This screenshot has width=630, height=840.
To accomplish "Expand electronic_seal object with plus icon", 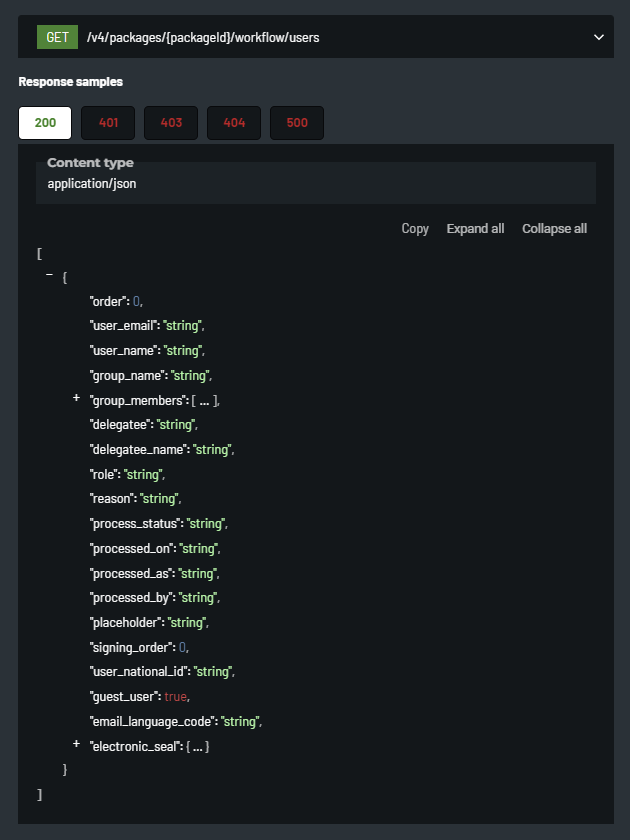I will tap(76, 745).
